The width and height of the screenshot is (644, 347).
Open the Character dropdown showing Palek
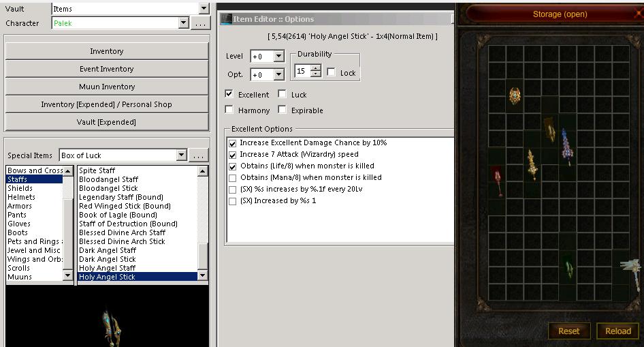[x=184, y=23]
